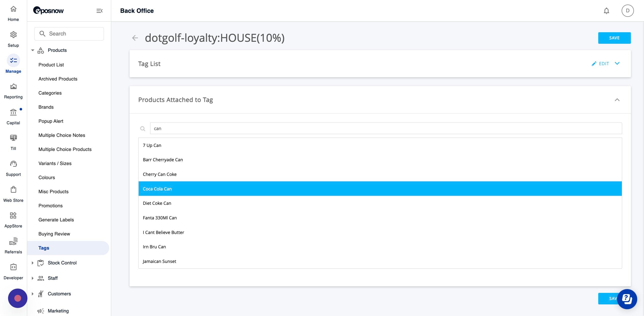Open the Till register icon
The image size is (644, 316).
pos(13,138)
